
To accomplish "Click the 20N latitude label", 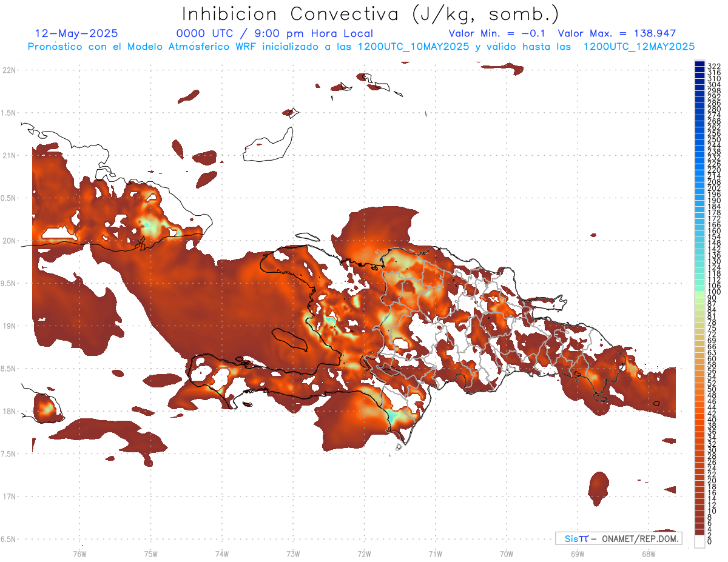I will pos(9,241).
